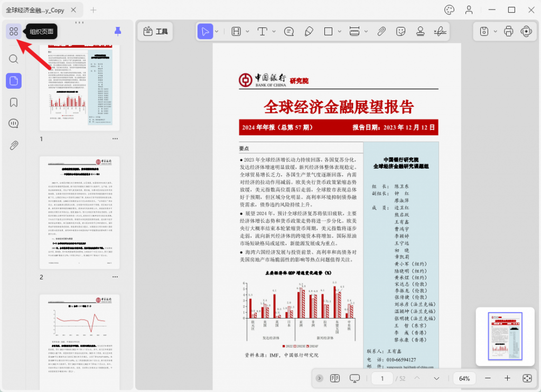This screenshot has width=541, height=392.
Task: Expand the save options dropdown arrow
Action: [496, 31]
